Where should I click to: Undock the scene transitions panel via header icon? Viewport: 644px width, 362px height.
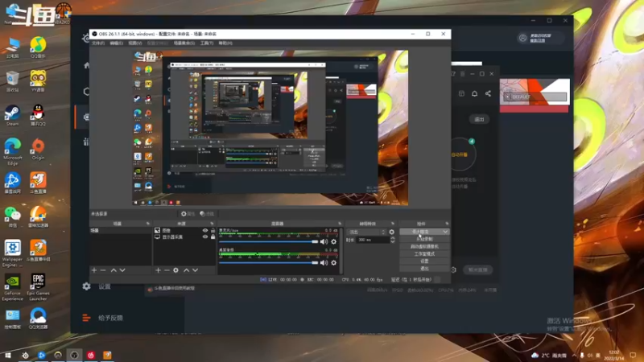pos(393,224)
